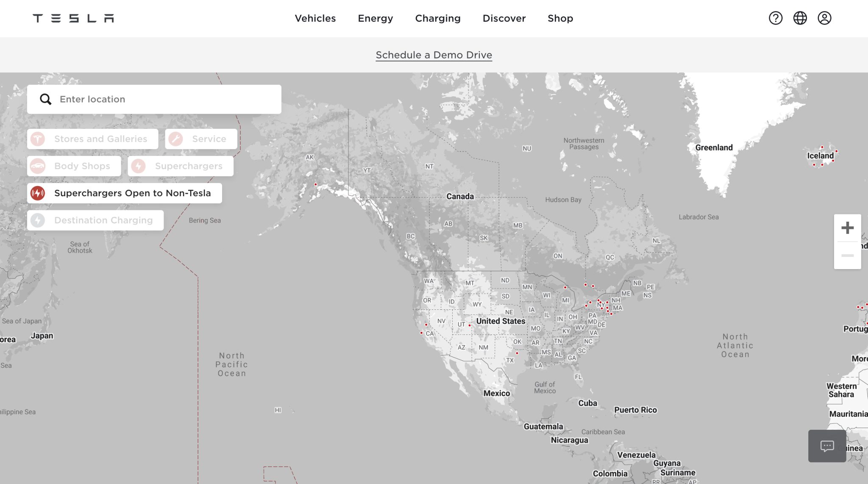Click the Canada label on map
Screen dimensions: 868x484
pos(460,196)
